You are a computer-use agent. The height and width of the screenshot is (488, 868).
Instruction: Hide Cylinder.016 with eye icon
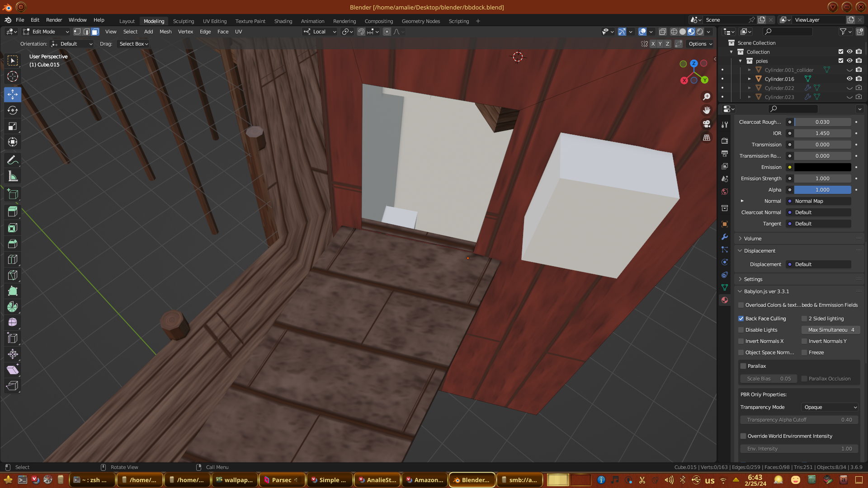pyautogui.click(x=849, y=79)
